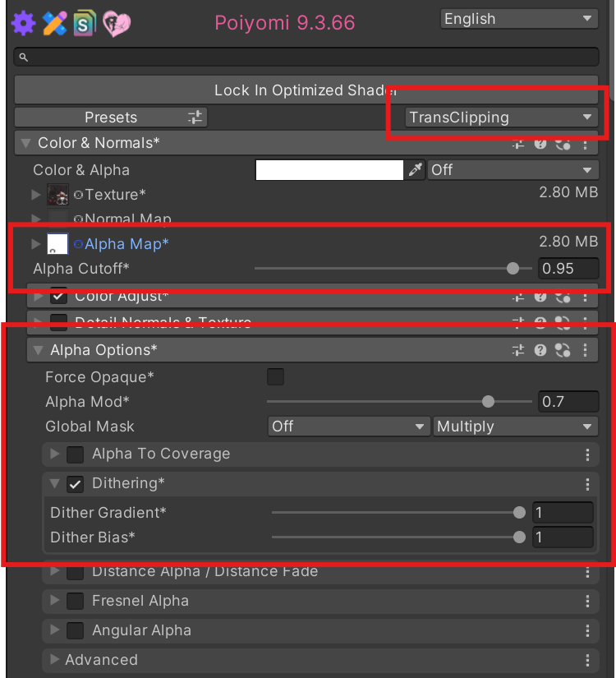Screen dimensions: 616x678
Task: Click the Poiyomi 9.3.66 title text
Action: tap(284, 23)
